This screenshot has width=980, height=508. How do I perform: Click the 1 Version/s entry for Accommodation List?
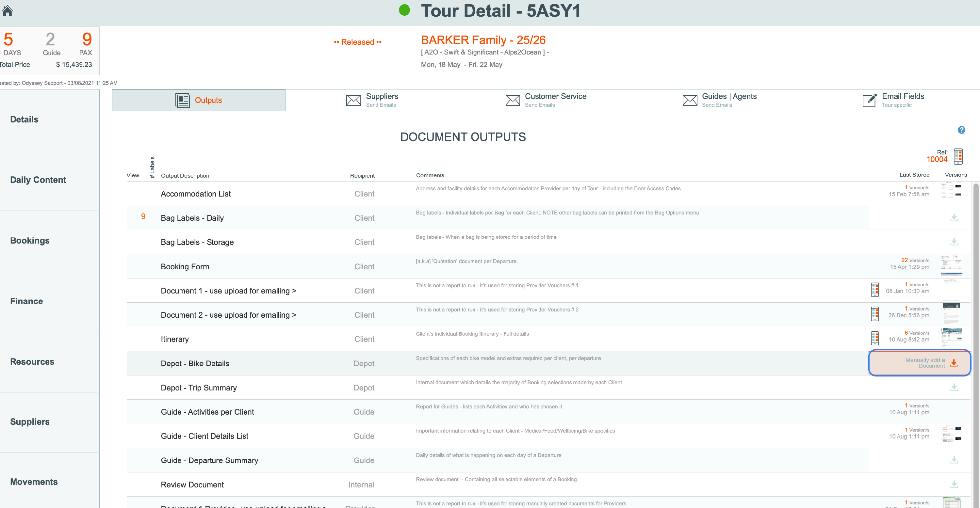click(x=917, y=187)
